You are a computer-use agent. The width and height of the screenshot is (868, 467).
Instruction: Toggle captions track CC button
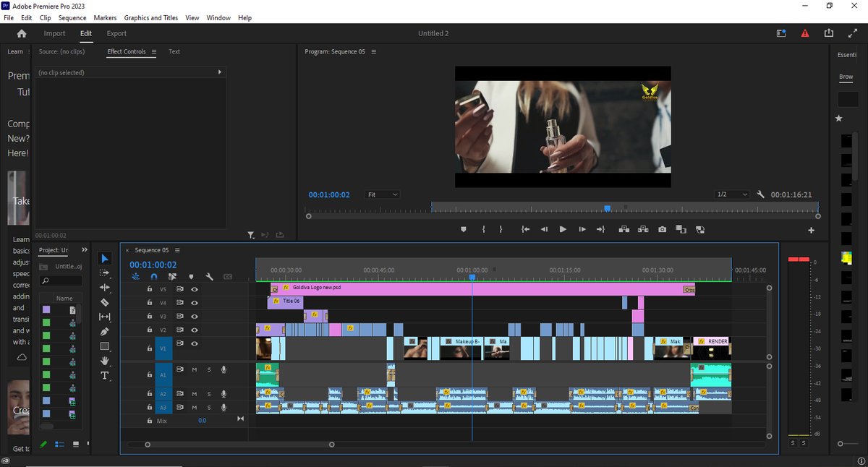pyautogui.click(x=227, y=276)
